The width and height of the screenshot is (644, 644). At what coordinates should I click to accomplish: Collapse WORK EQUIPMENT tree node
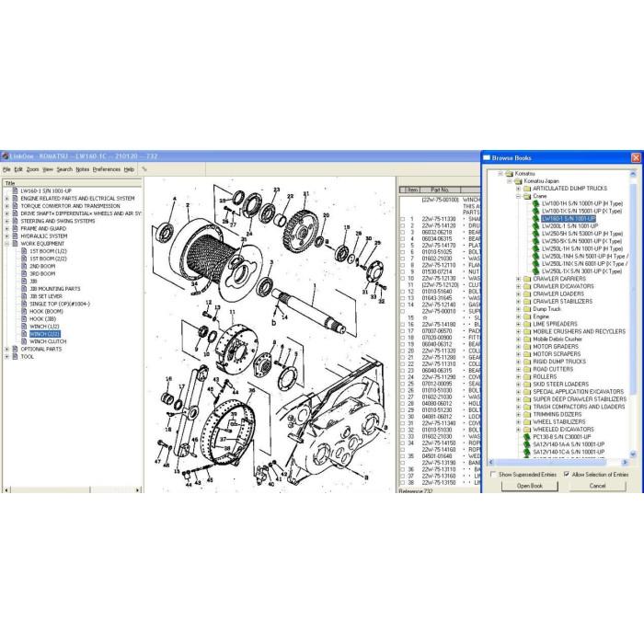coord(6,244)
